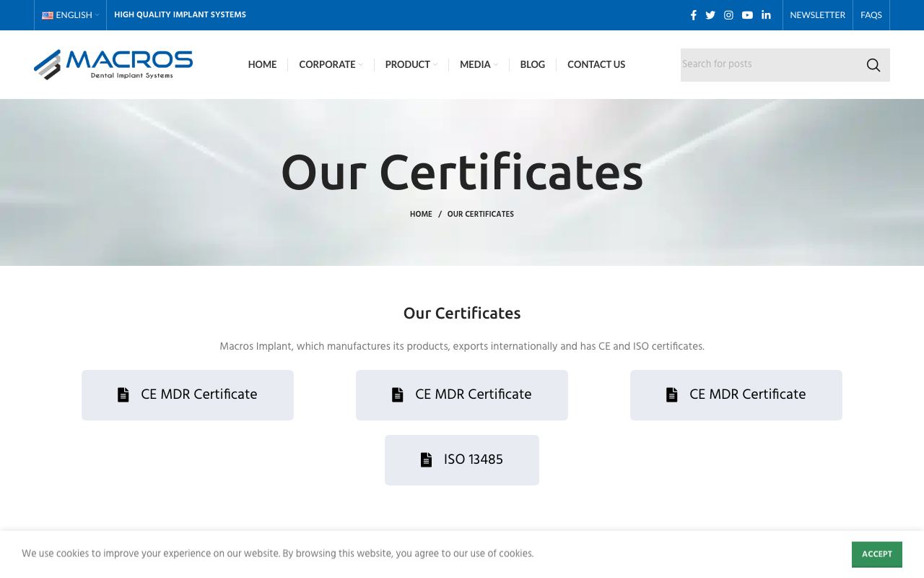Screen dimensions: 924x578
Task: Focus the Search for posts field
Action: point(769,65)
